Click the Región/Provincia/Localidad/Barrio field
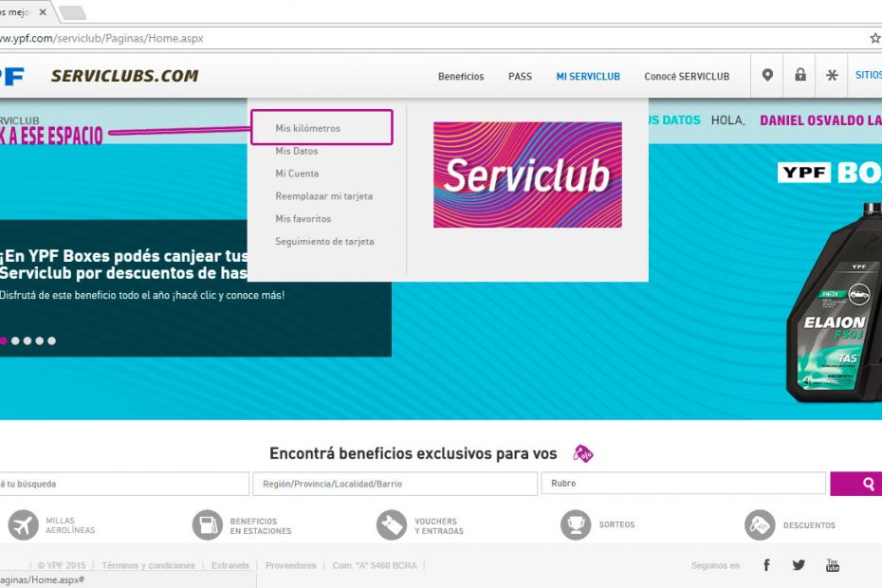This screenshot has height=588, width=882. click(395, 484)
